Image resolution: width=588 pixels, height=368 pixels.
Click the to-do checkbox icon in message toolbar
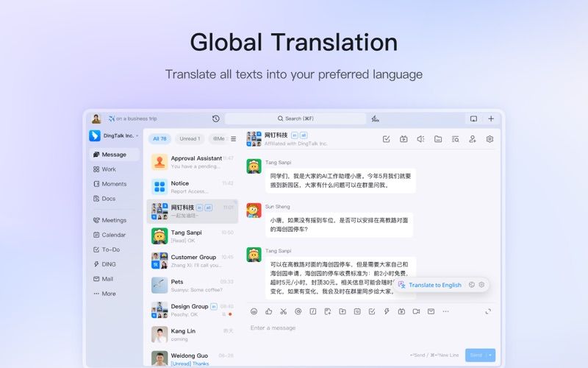pos(372,311)
